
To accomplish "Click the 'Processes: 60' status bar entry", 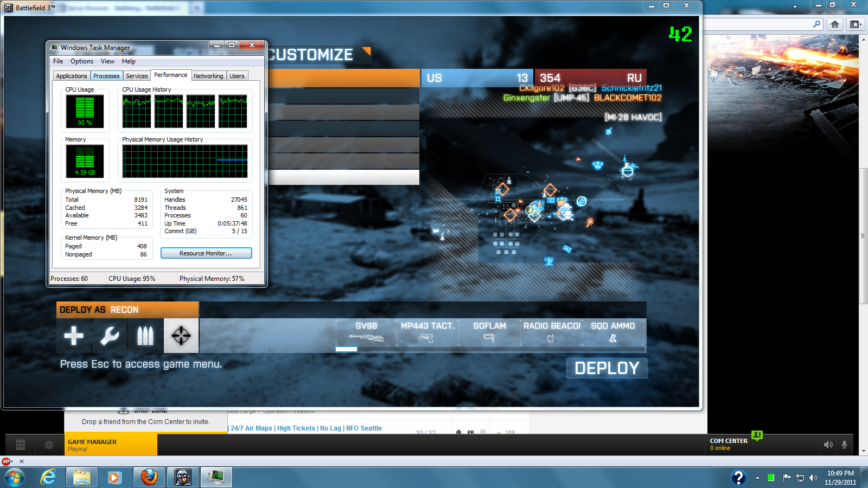I will click(69, 279).
